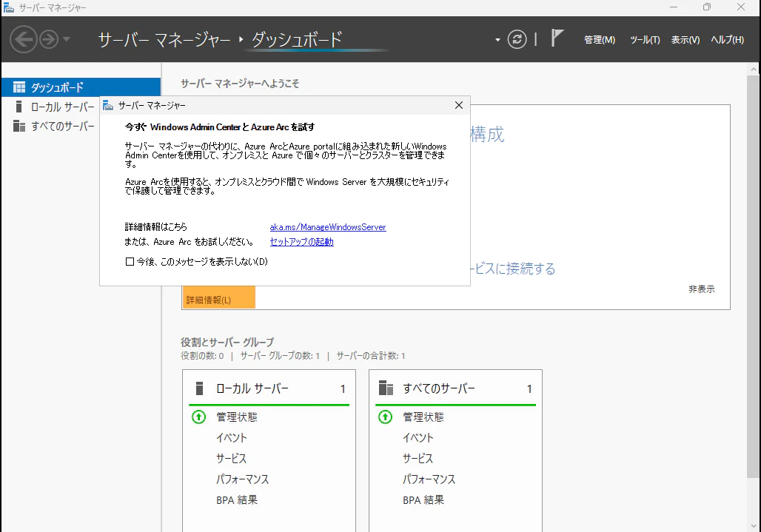The width and height of the screenshot is (761, 532).
Task: Open パフォーマンス in すべてのサーバー tile
Action: click(x=429, y=479)
